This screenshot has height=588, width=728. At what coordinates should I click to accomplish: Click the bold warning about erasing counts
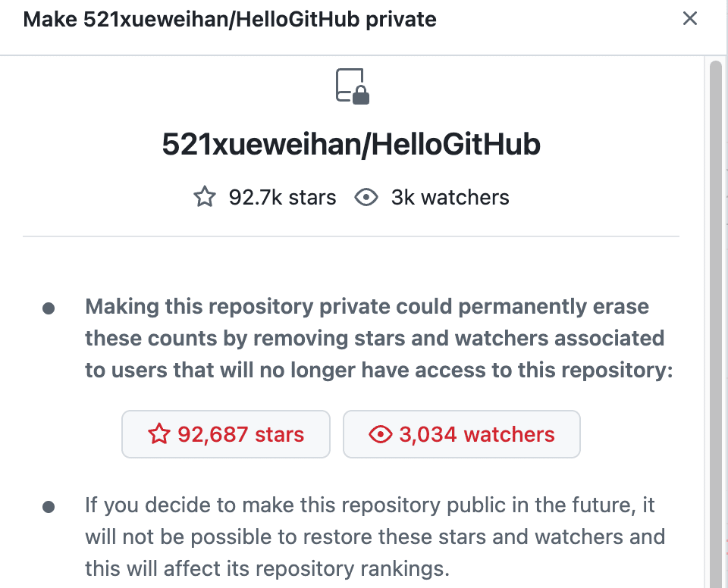[x=379, y=338]
